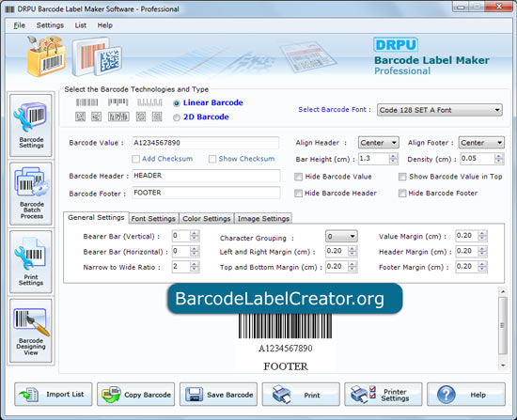Click the Print printer icon
Viewport: 517px width, 420px height.
point(281,394)
